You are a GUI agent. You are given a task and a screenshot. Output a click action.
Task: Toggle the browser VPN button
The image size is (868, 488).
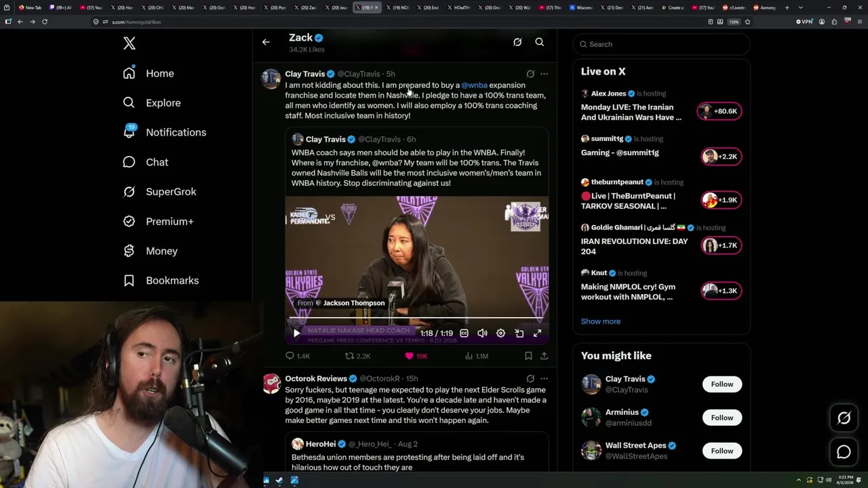pos(805,22)
